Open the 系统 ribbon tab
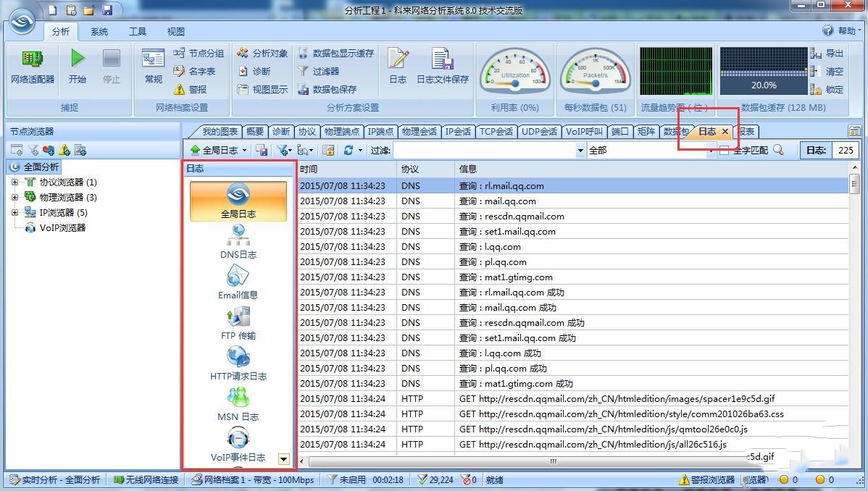 click(99, 31)
